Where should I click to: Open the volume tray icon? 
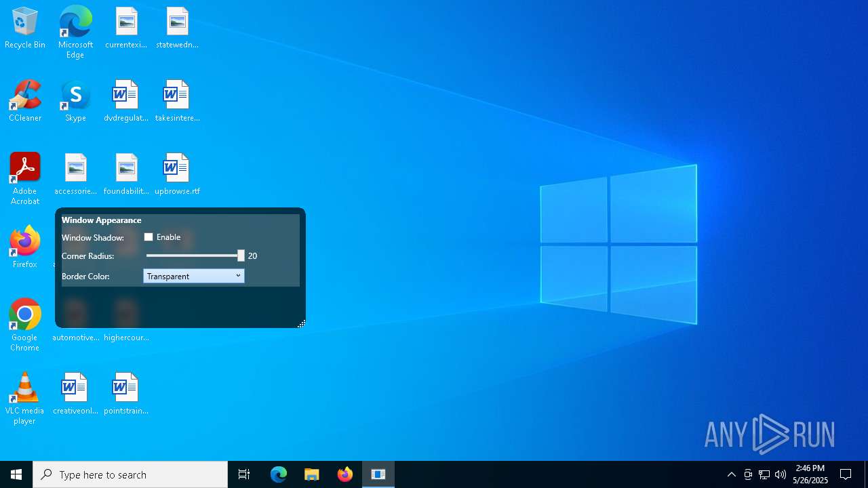pyautogui.click(x=781, y=474)
